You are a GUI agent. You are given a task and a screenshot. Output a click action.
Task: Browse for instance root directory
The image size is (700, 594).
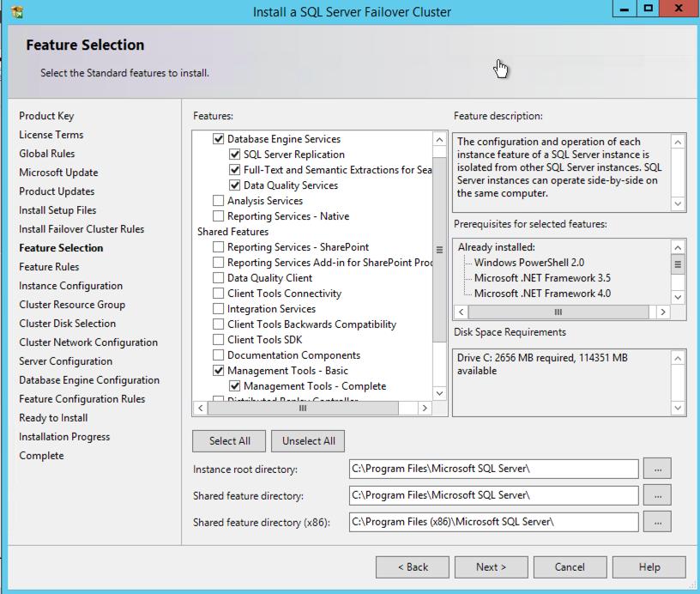tap(655, 468)
